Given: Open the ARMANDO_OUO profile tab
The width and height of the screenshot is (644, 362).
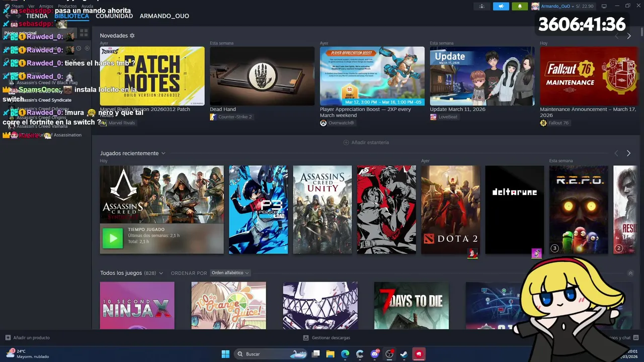Looking at the screenshot, I should (x=165, y=16).
